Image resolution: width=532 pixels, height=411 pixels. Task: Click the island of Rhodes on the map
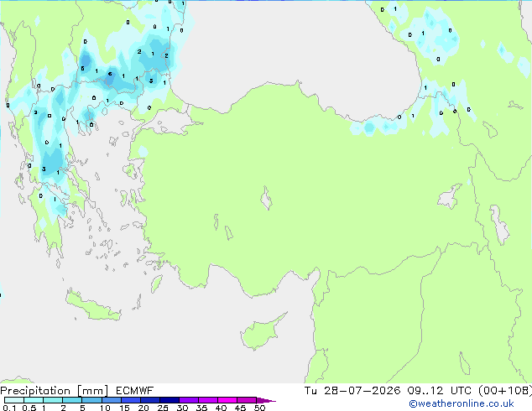click(156, 284)
